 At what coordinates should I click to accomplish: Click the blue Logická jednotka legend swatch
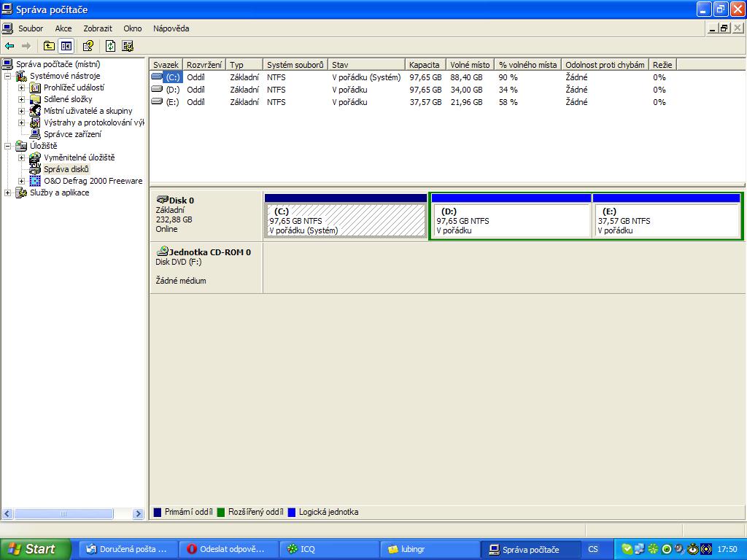click(292, 512)
